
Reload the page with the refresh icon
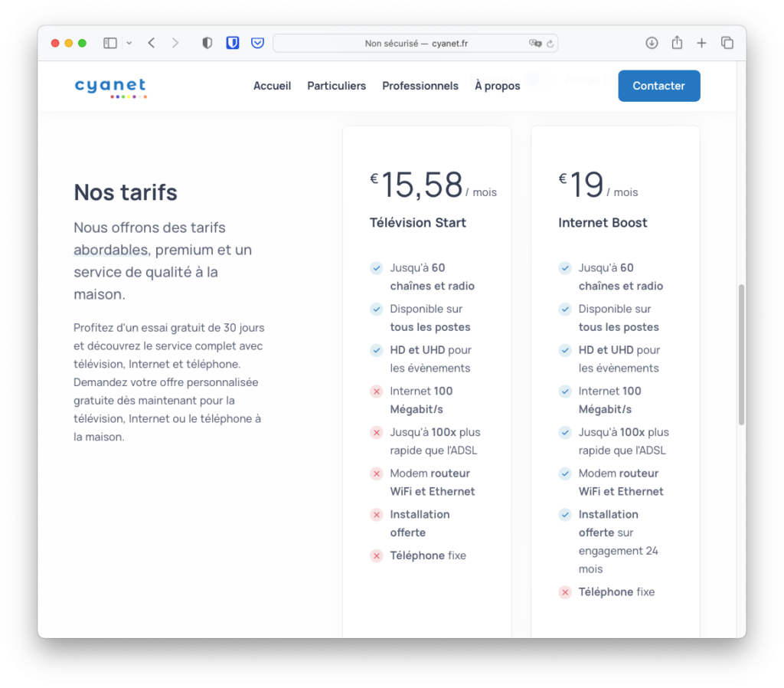pos(550,44)
